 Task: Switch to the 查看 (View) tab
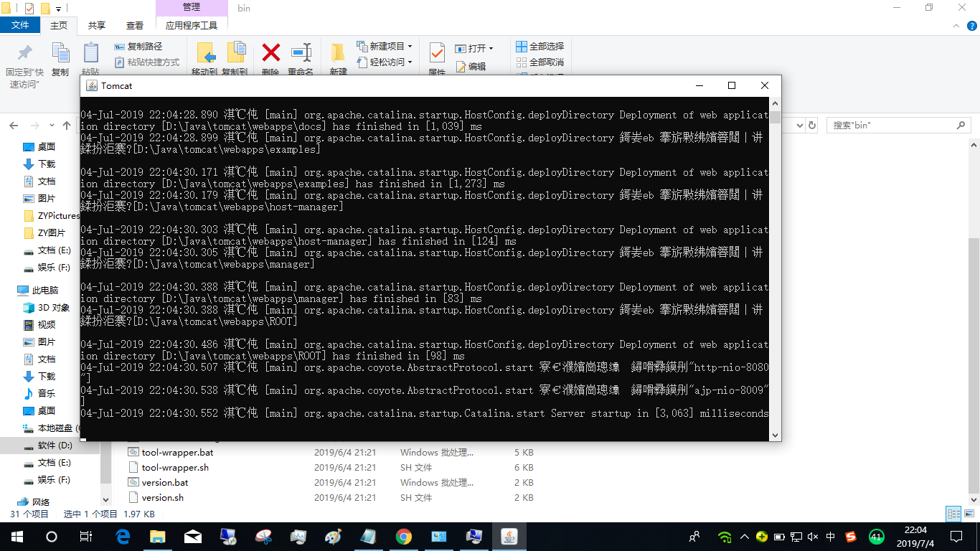[x=135, y=25]
